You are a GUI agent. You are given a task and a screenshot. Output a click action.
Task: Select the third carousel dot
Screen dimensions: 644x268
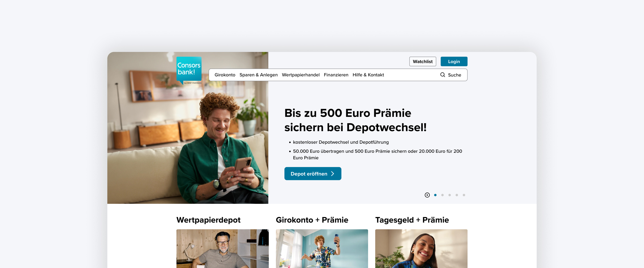coord(449,195)
